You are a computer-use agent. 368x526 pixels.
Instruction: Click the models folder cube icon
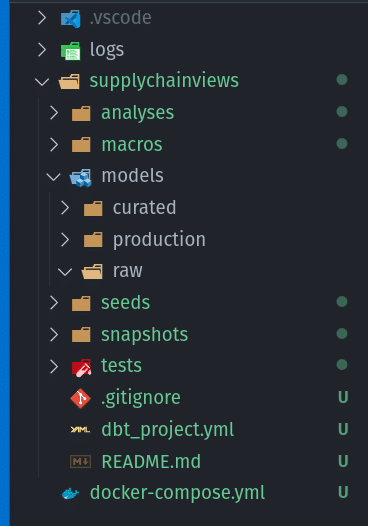pyautogui.click(x=81, y=177)
